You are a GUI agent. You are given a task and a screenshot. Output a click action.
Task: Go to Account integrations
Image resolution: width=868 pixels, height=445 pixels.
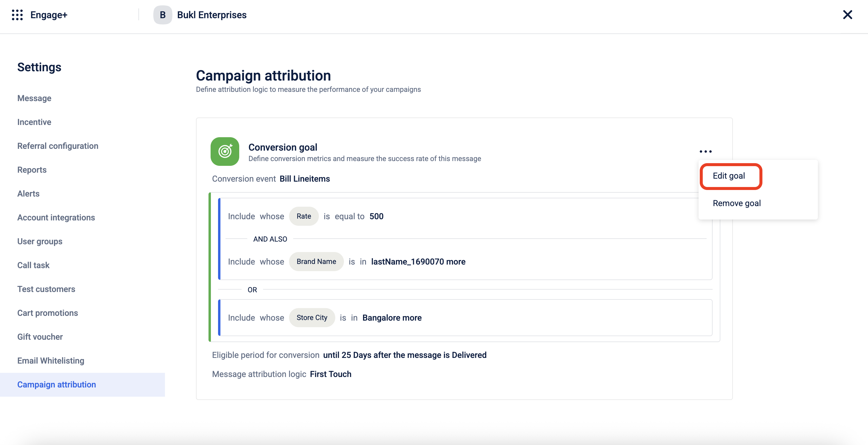(56, 218)
